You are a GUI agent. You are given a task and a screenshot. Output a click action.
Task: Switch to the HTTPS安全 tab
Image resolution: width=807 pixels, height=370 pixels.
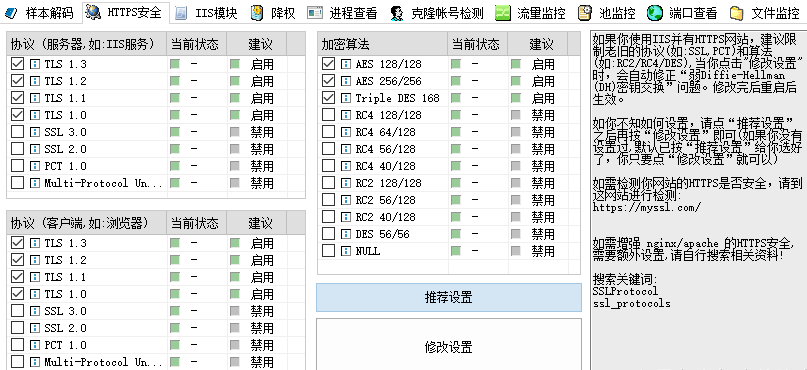[x=125, y=12]
